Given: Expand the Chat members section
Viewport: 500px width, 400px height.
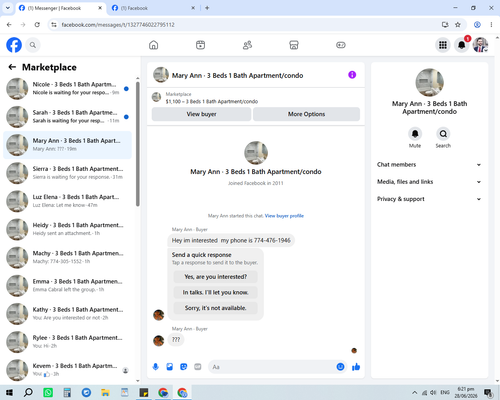Looking at the screenshot, I should click(429, 165).
